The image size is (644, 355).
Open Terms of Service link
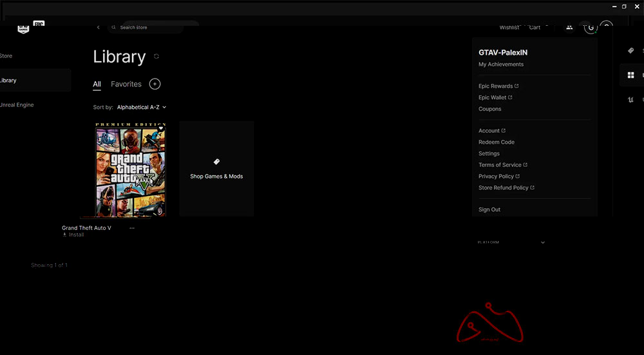[x=503, y=165]
